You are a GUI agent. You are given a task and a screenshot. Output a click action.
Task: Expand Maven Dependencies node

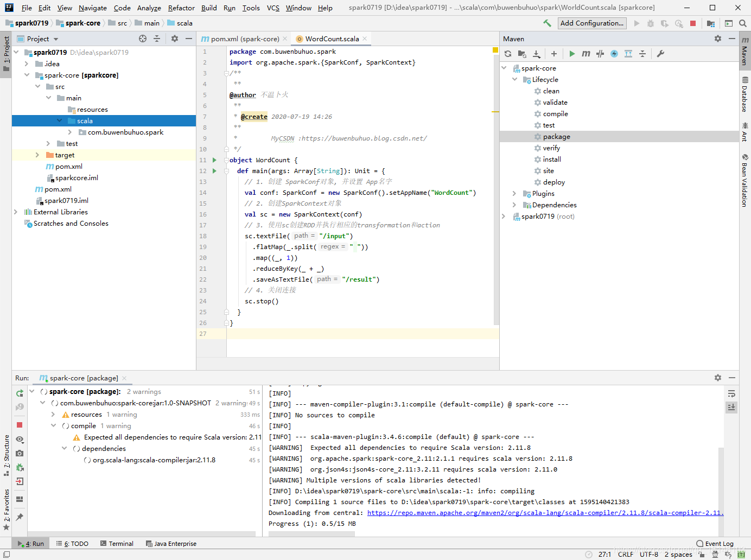point(515,205)
